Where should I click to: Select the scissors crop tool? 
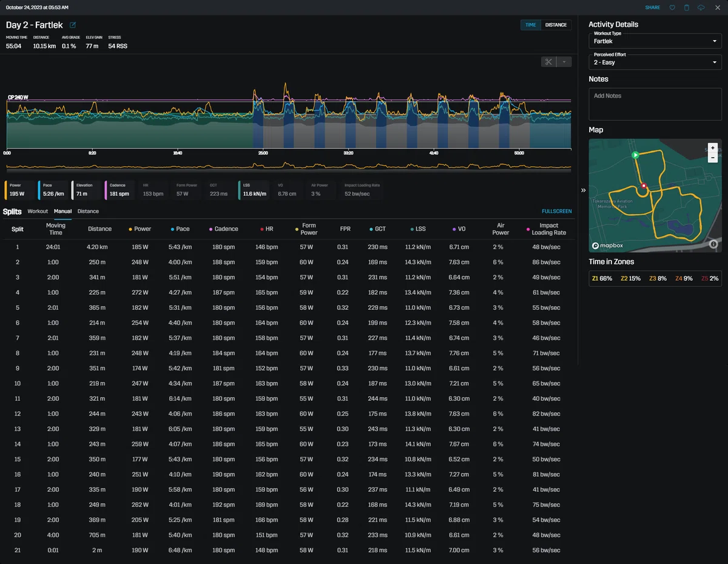(x=548, y=62)
